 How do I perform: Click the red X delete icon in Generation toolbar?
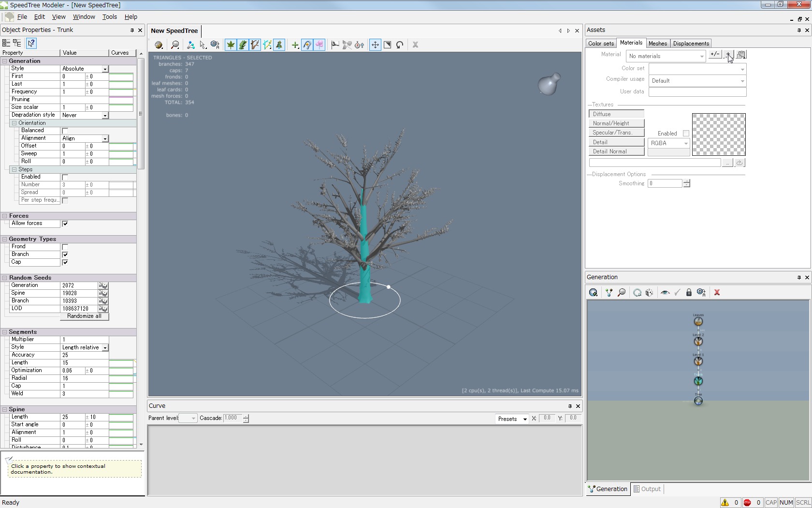pyautogui.click(x=717, y=293)
